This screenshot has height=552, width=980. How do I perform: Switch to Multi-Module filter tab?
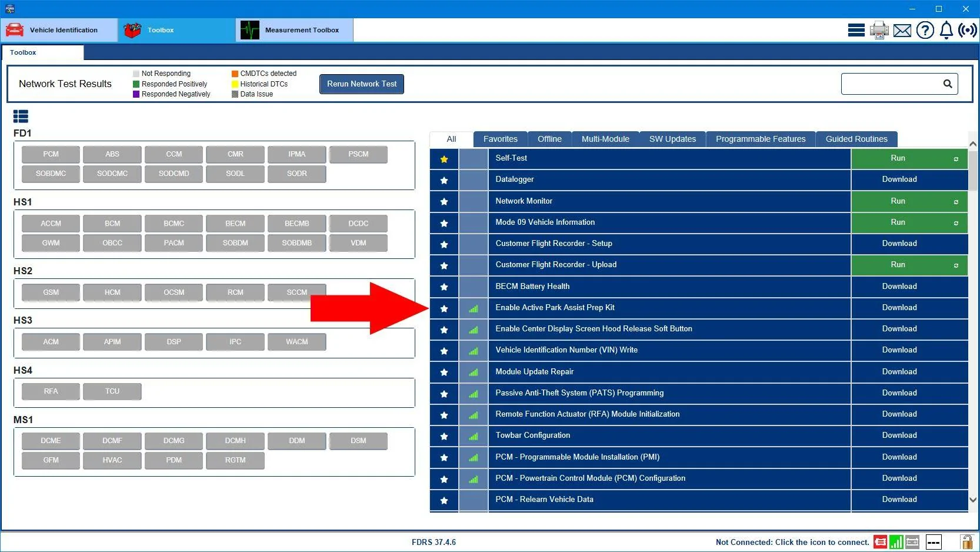[x=605, y=139]
